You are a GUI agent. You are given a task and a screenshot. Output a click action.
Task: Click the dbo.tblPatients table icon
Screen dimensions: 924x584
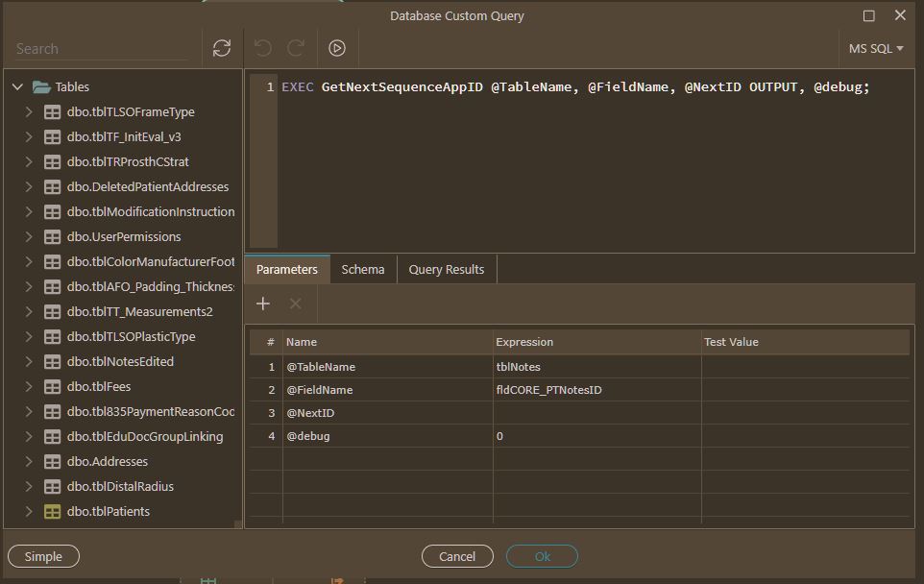(53, 512)
